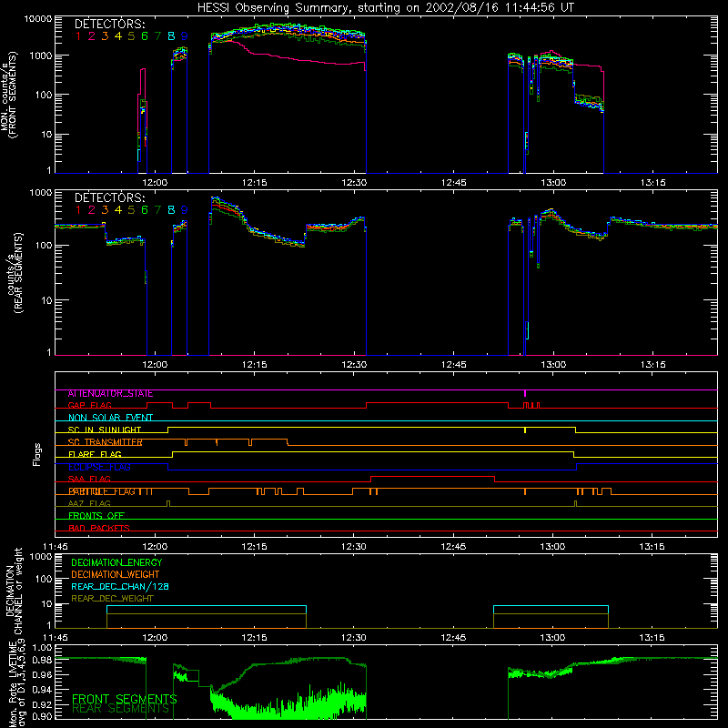Click the 0.98 value on livetime axis
Image resolution: width=728 pixels, height=728 pixels.
43,660
